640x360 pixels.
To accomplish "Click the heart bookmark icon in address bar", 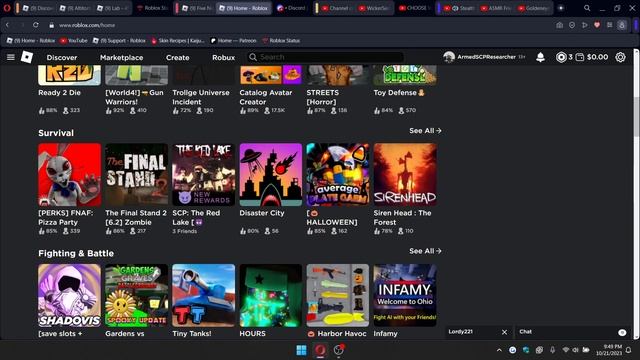I will (x=597, y=25).
